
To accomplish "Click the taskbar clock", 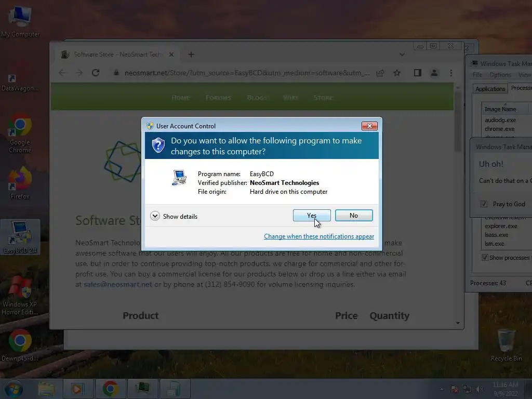I will [505, 389].
